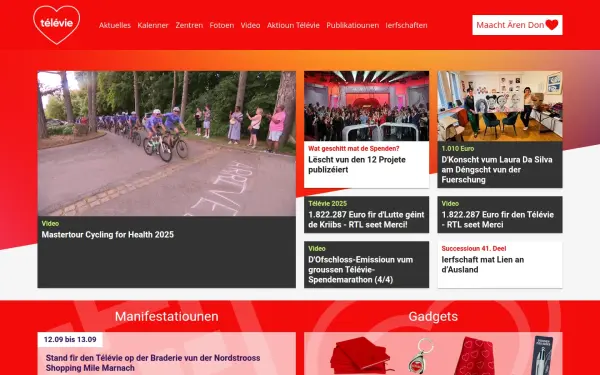Click the Télévie 2025 category label
The image size is (600, 375).
(x=328, y=204)
